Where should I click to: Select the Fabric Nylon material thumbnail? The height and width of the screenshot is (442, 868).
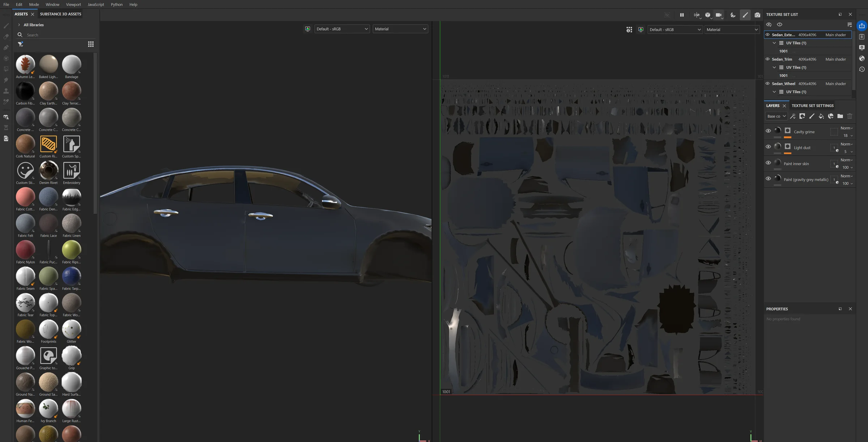[x=25, y=249]
